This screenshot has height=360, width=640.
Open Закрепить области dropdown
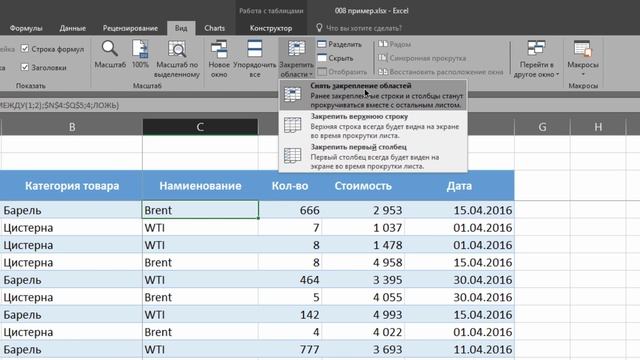pyautogui.click(x=296, y=59)
